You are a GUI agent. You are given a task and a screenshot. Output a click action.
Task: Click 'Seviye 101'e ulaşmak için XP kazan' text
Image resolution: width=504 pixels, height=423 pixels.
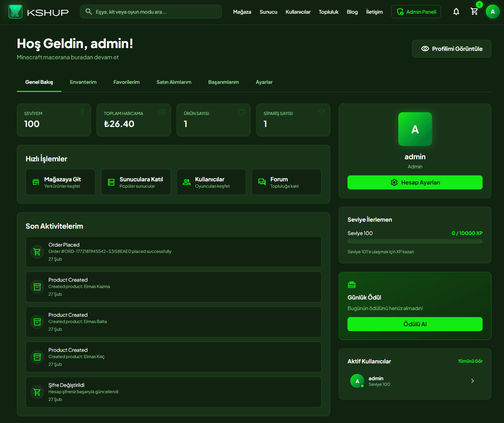[380, 252]
